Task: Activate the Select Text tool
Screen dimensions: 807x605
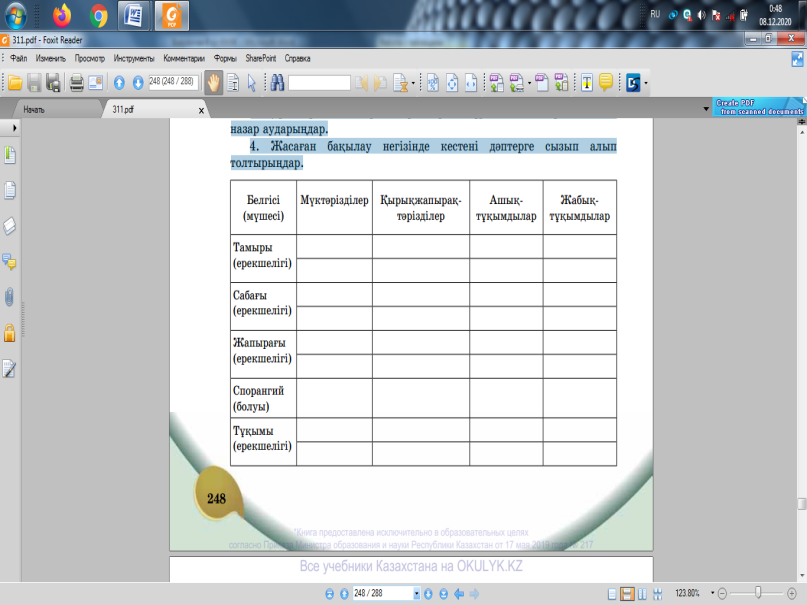Action: coord(232,83)
